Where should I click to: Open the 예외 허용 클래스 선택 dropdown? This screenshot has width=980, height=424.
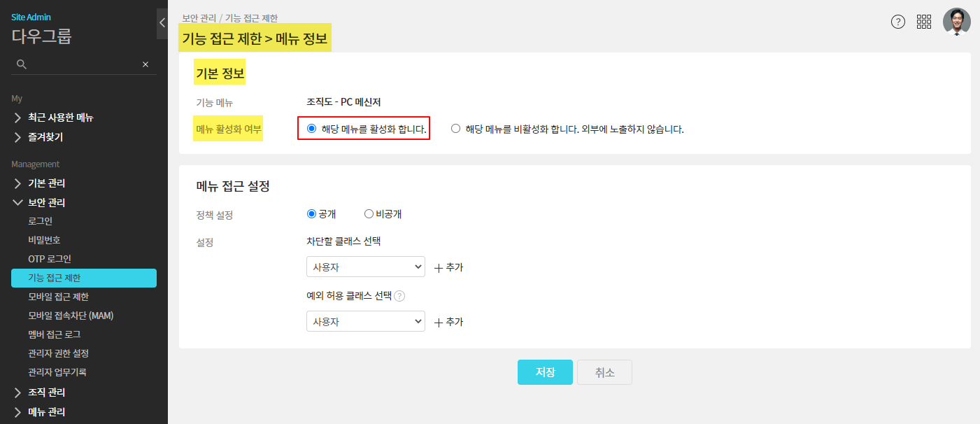click(x=365, y=321)
